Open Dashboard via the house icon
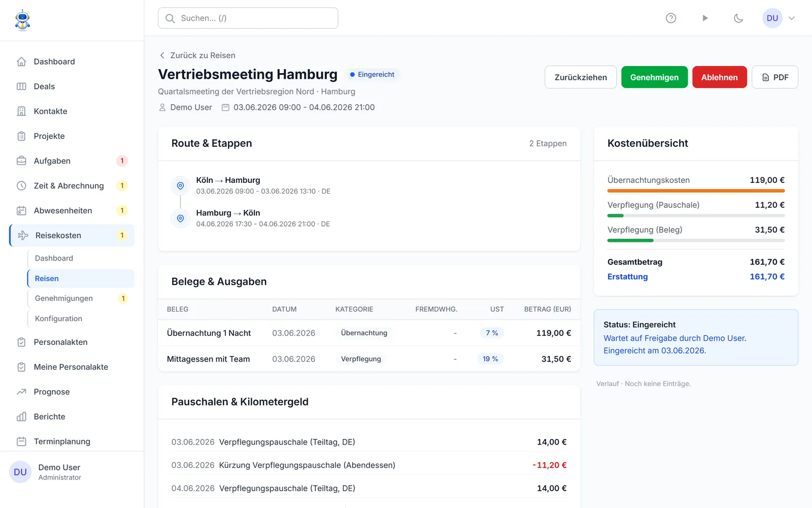812x508 pixels. (21, 61)
